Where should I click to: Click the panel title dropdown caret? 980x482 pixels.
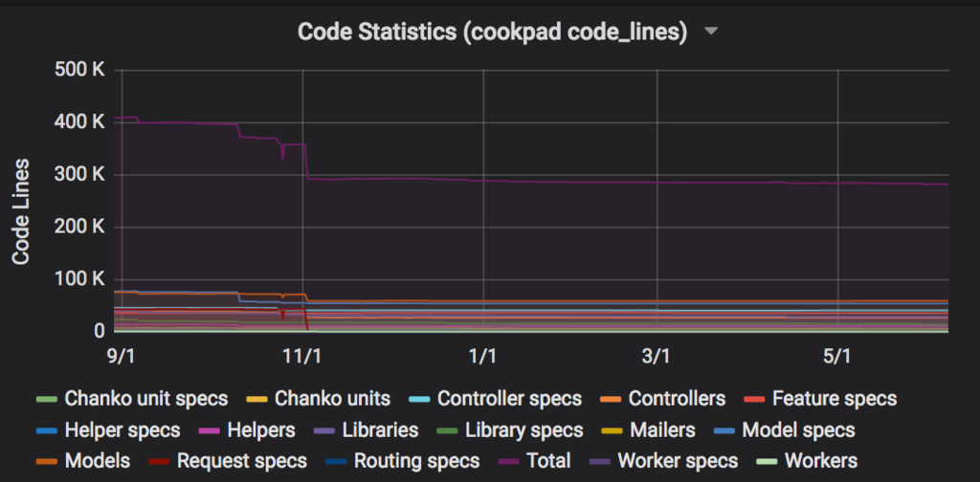point(711,32)
